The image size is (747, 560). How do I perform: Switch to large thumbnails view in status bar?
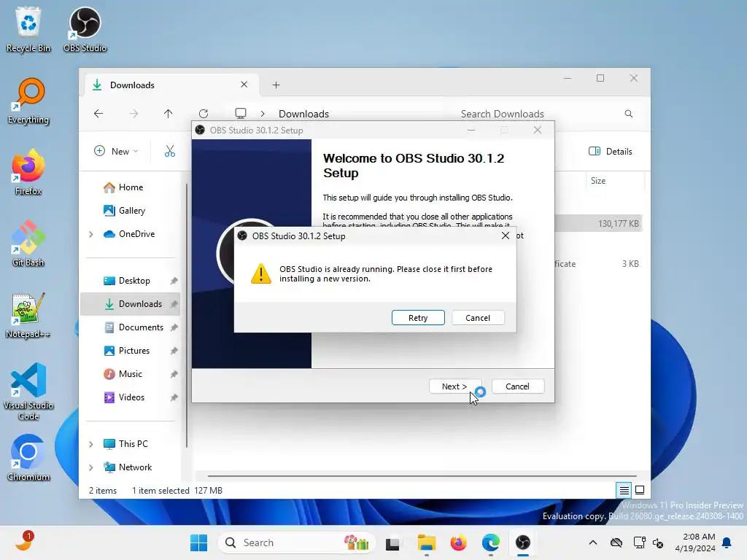click(x=640, y=490)
